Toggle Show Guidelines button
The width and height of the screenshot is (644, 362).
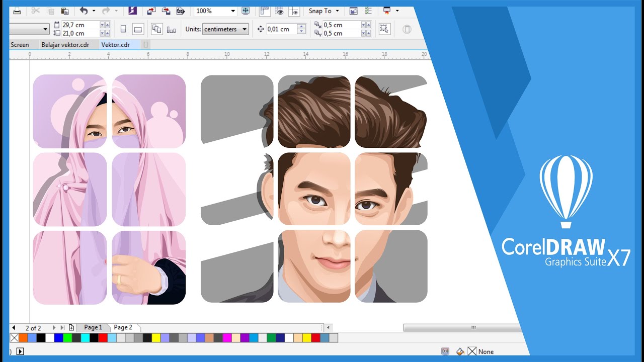pos(295,11)
